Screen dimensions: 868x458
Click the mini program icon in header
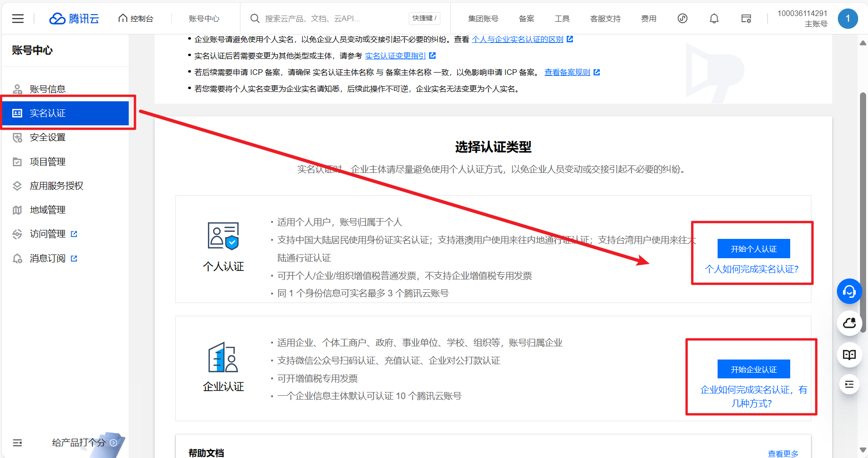(x=682, y=18)
